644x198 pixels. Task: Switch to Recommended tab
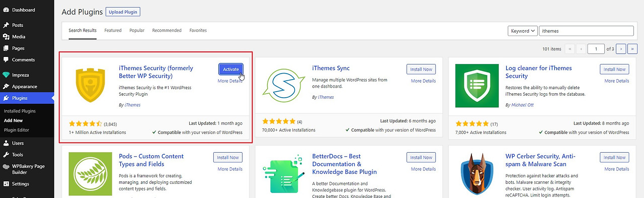[x=167, y=30]
